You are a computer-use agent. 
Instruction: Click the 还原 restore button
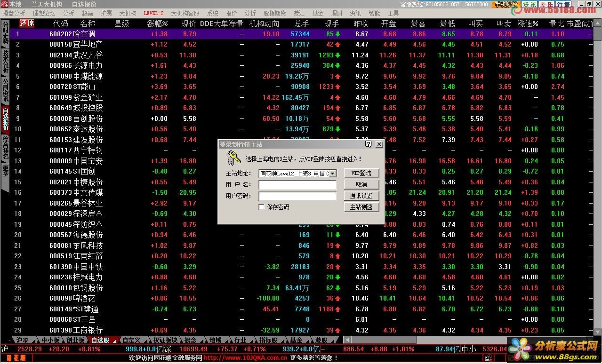(x=27, y=23)
